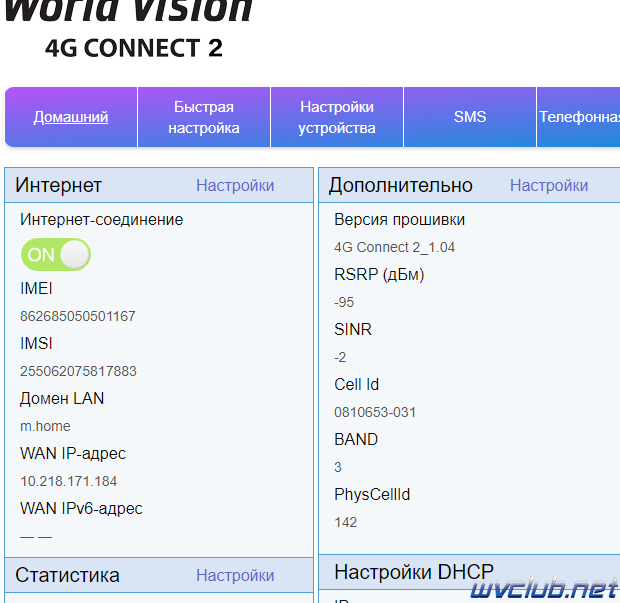The height and width of the screenshot is (603, 620).
Task: Click the BAND label
Action: 356,439
